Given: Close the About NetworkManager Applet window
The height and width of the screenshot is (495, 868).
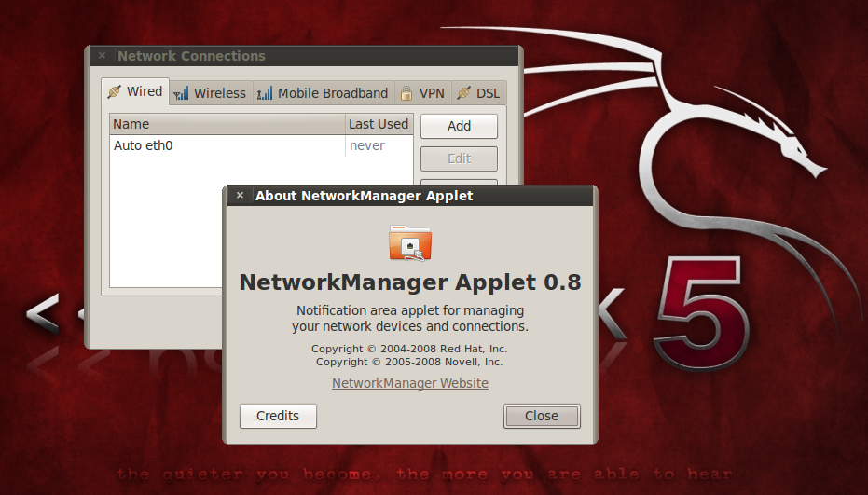Looking at the screenshot, I should [240, 196].
